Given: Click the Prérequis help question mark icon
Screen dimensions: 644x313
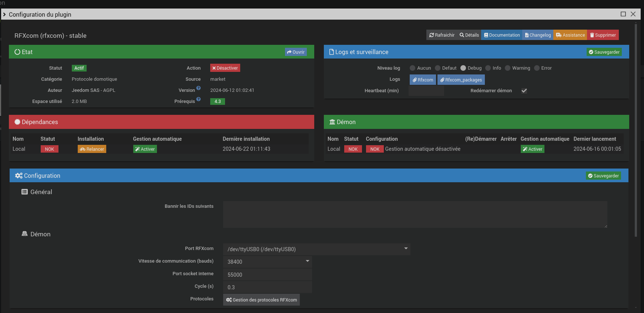Looking at the screenshot, I should tap(198, 99).
